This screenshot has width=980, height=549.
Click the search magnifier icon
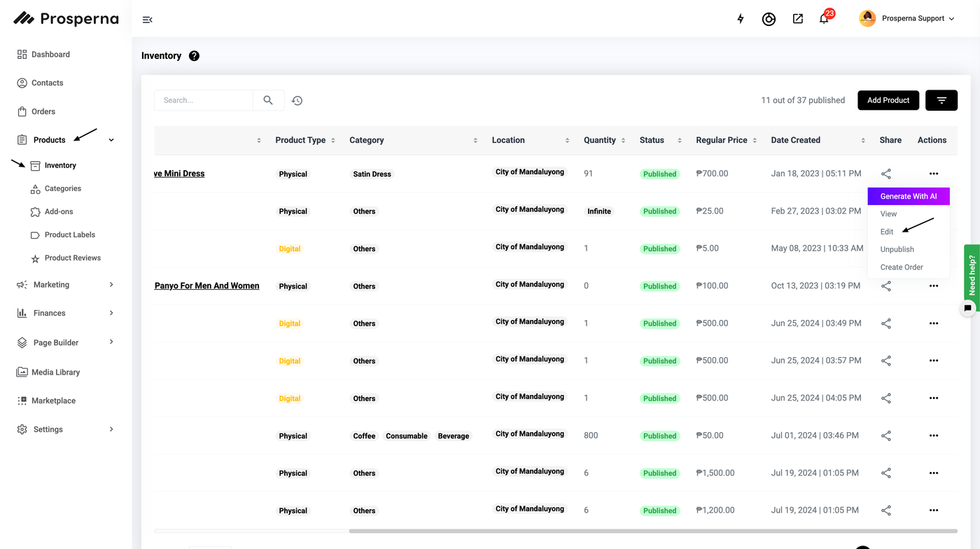click(268, 100)
